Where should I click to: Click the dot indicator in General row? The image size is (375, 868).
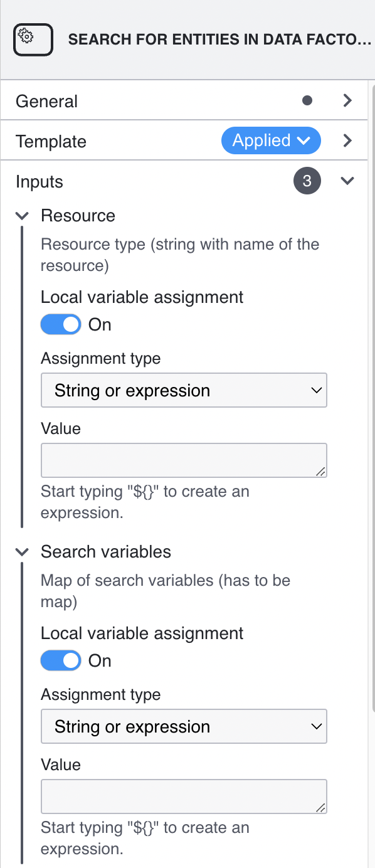[307, 100]
